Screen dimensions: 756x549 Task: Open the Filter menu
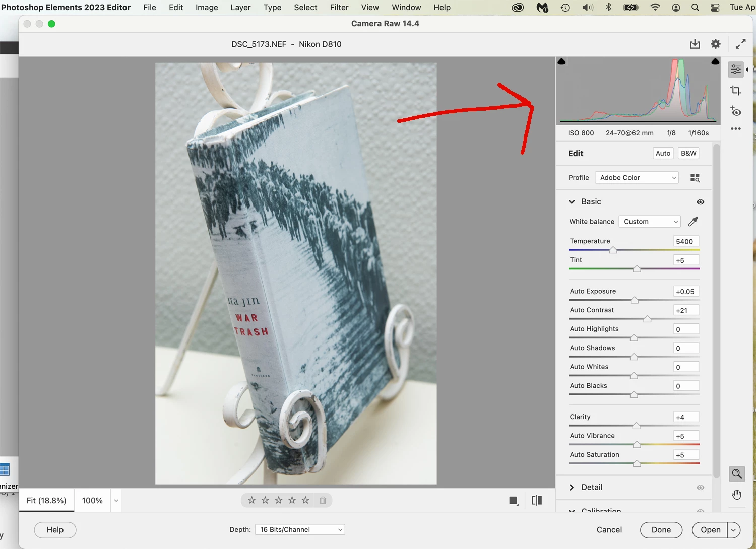(x=339, y=7)
